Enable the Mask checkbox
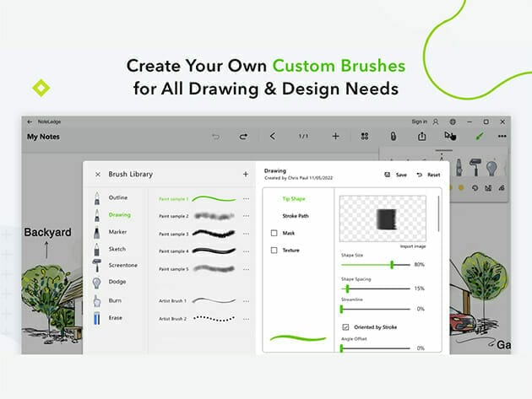Screen dimensions: 532x399 pyautogui.click(x=274, y=233)
